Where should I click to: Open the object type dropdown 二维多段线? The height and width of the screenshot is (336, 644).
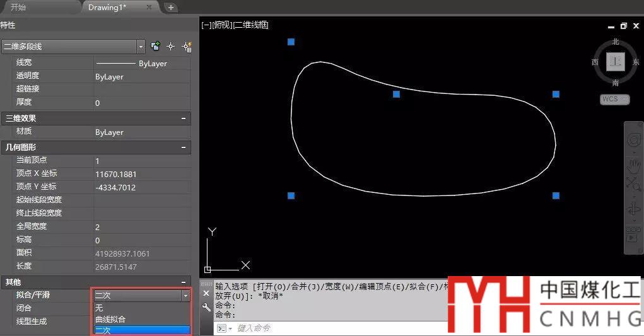pyautogui.click(x=141, y=47)
